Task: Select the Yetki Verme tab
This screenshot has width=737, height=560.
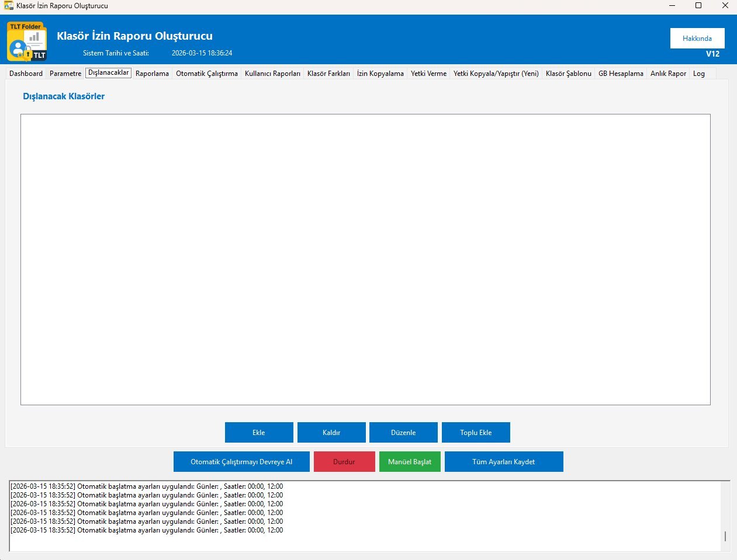Action: 428,74
